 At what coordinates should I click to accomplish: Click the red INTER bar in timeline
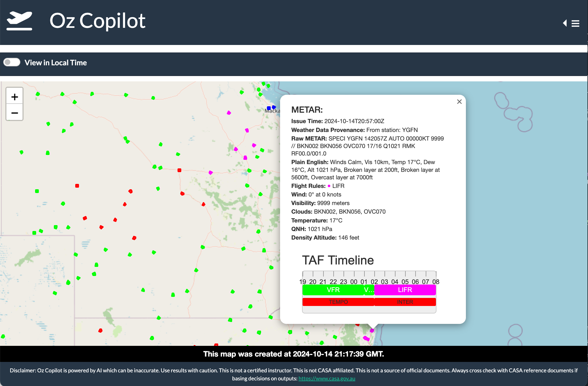click(405, 302)
